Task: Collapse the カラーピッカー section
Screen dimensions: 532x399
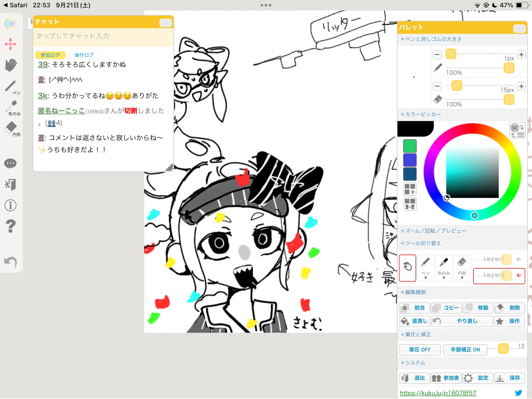Action: point(421,114)
